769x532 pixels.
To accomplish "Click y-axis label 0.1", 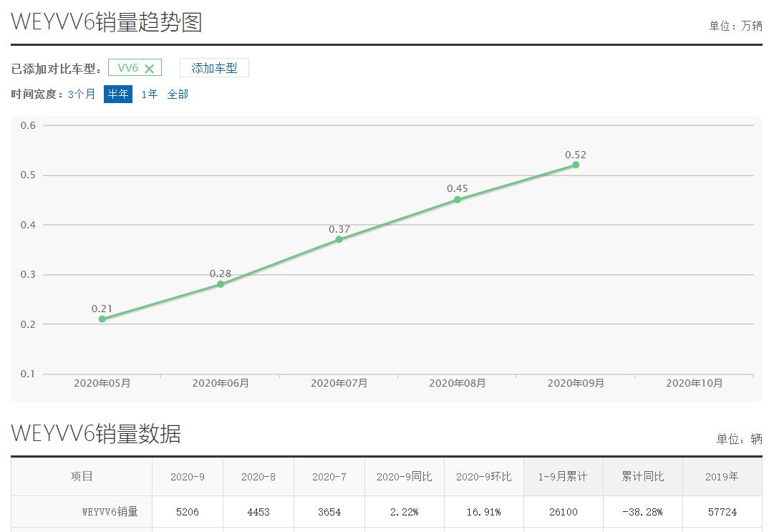I will (28, 374).
